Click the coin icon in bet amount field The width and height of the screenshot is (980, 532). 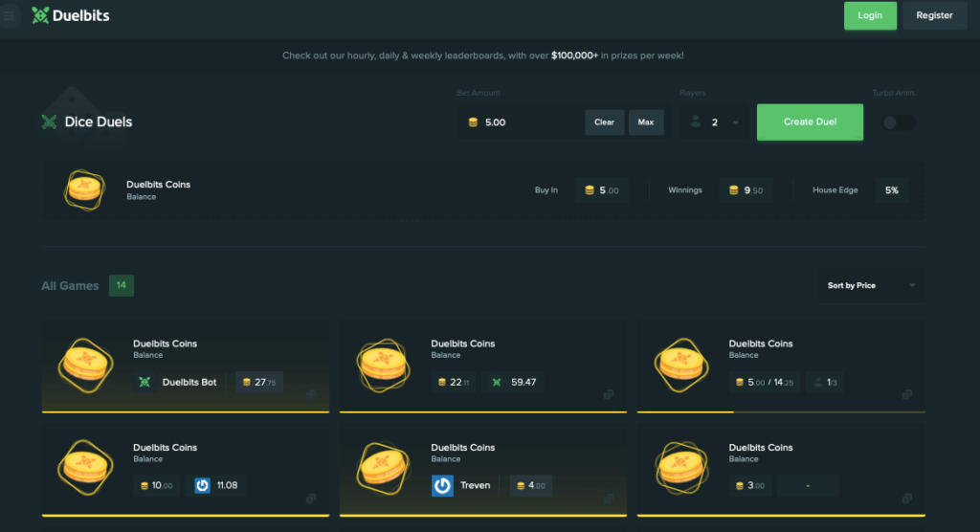[473, 122]
